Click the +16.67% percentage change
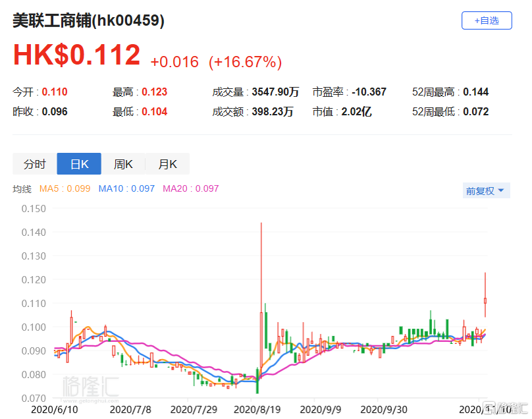 pyautogui.click(x=245, y=62)
